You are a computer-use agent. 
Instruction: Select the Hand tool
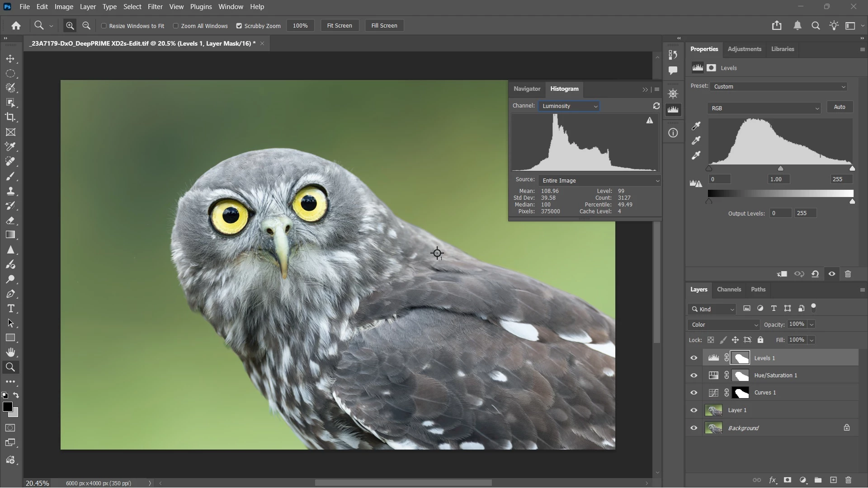10,352
